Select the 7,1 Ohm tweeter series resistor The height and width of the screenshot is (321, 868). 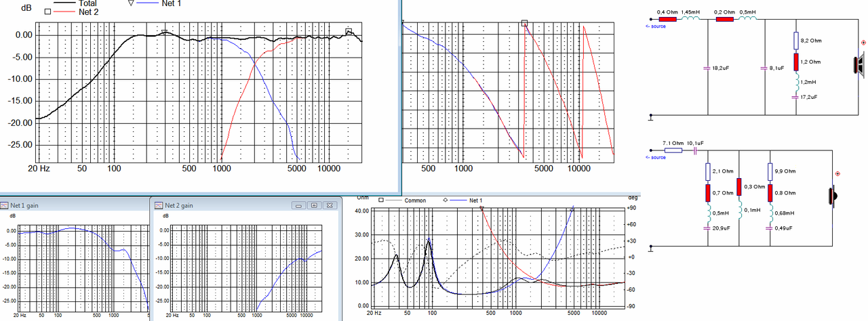673,150
